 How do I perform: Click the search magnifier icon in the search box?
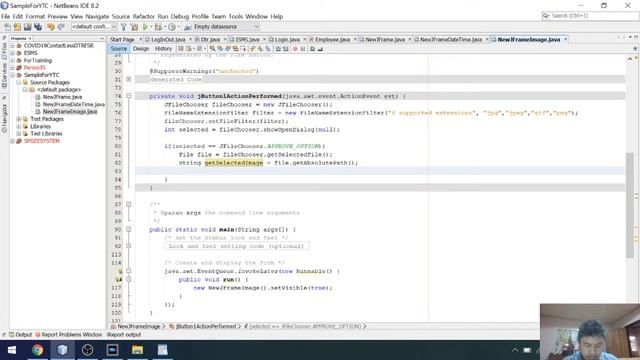pyautogui.click(x=546, y=16)
